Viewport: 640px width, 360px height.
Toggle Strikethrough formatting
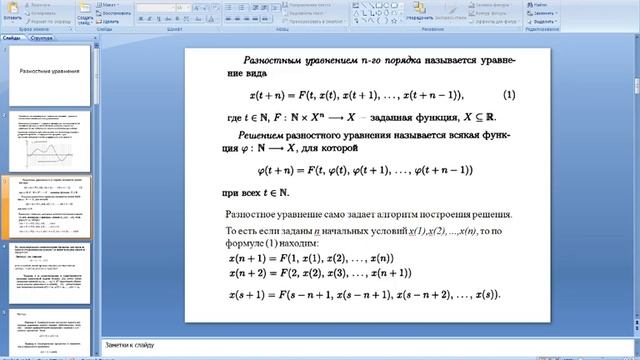pos(168,19)
